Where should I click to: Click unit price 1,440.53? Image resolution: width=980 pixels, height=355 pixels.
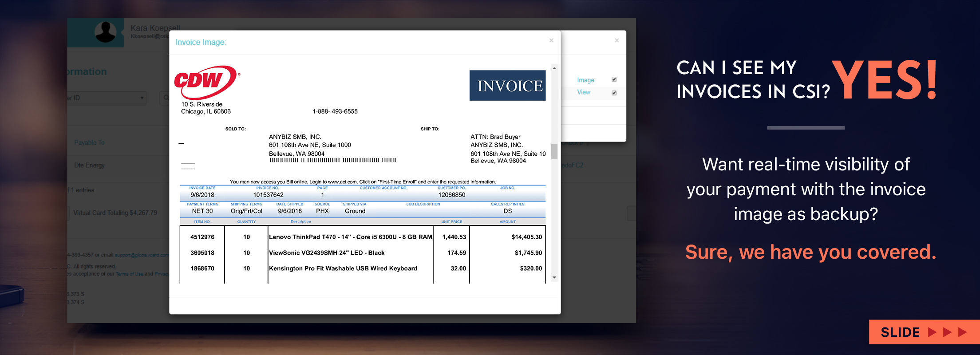(x=454, y=237)
